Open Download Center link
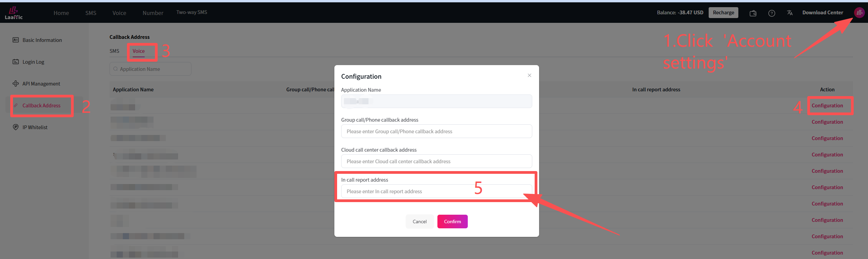 click(823, 13)
